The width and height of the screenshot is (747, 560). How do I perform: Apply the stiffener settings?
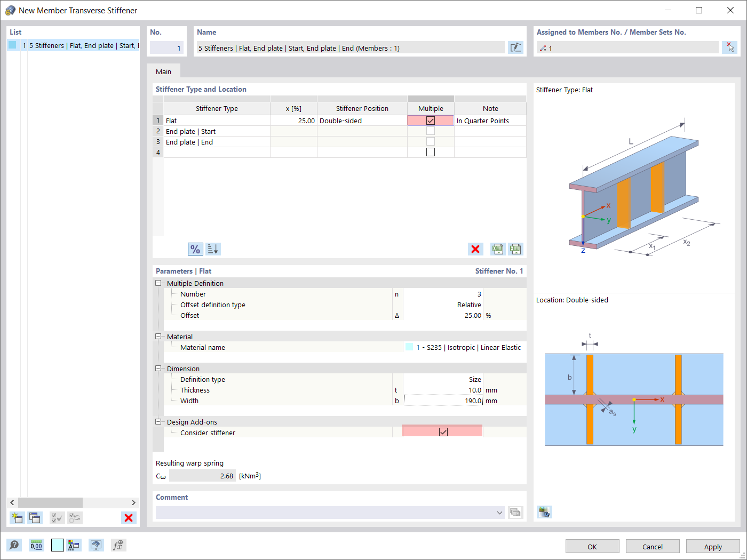click(712, 546)
